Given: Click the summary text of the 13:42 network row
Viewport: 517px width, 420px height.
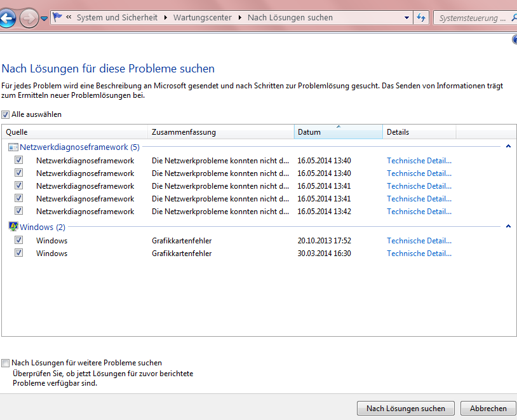Looking at the screenshot, I should [220, 212].
